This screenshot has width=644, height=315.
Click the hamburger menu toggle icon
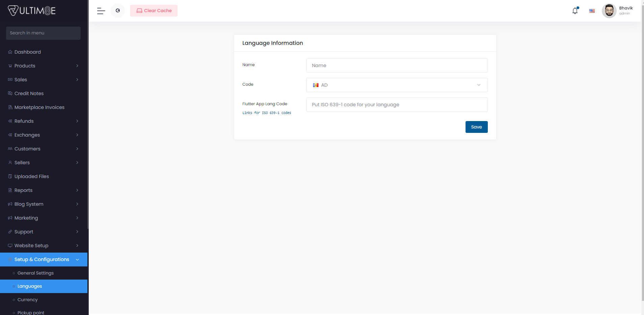(x=101, y=11)
